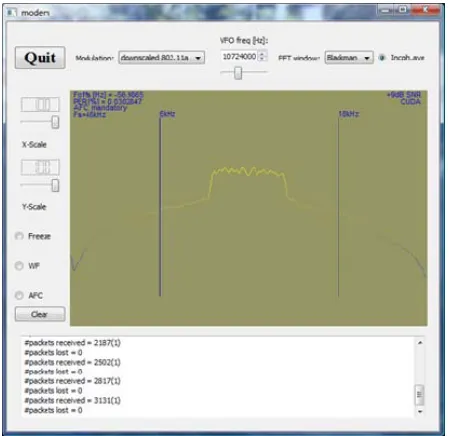Enable the Incoh.ave radio option

click(382, 58)
